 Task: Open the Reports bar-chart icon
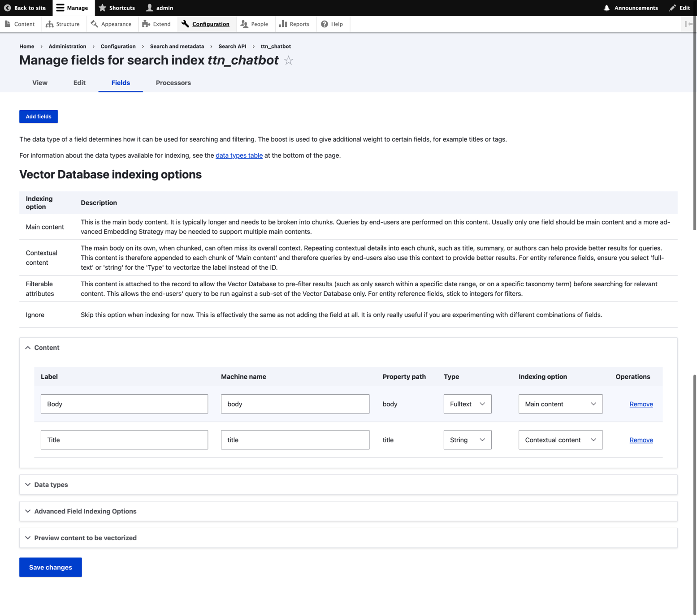pyautogui.click(x=282, y=24)
